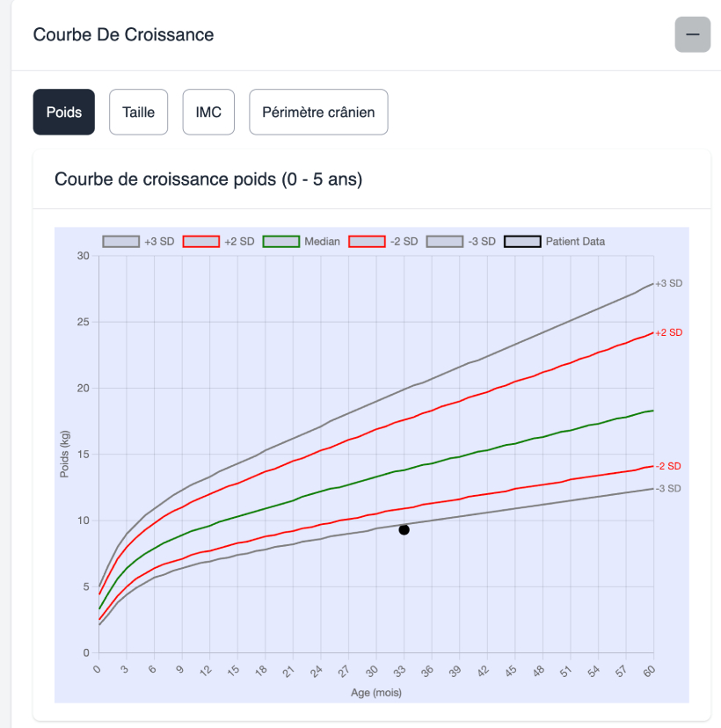
Task: Collapse the Courbe De Croissance panel
Action: (x=692, y=34)
